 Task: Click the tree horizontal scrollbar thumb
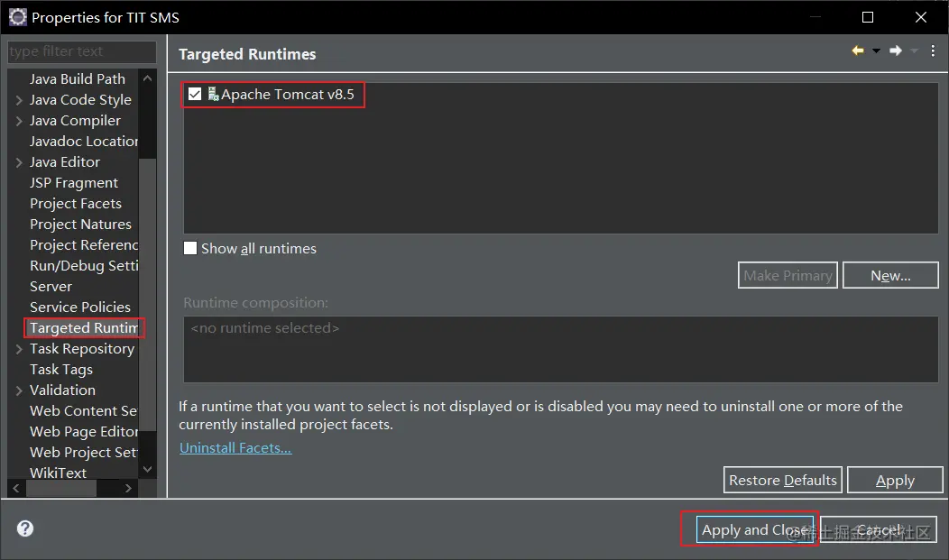pos(61,488)
